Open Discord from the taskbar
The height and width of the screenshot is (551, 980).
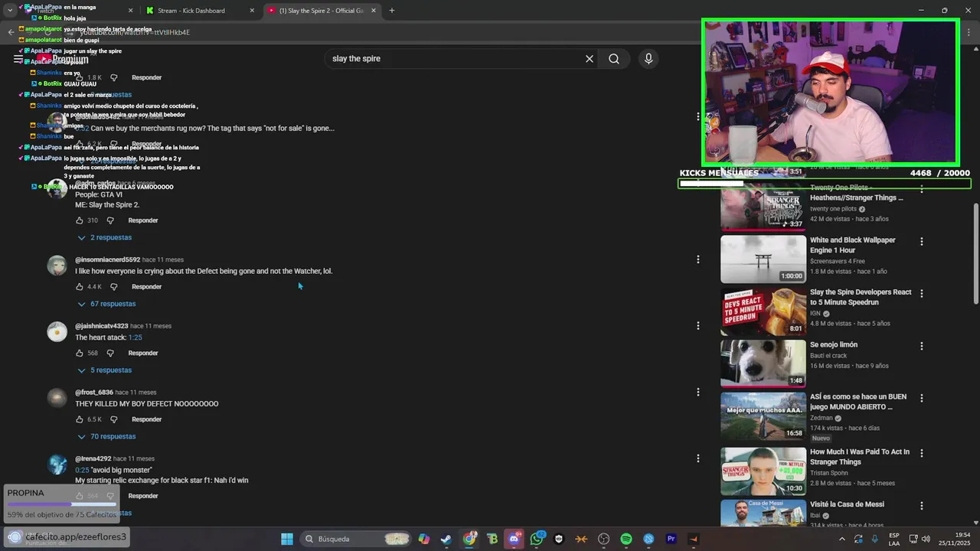[514, 539]
